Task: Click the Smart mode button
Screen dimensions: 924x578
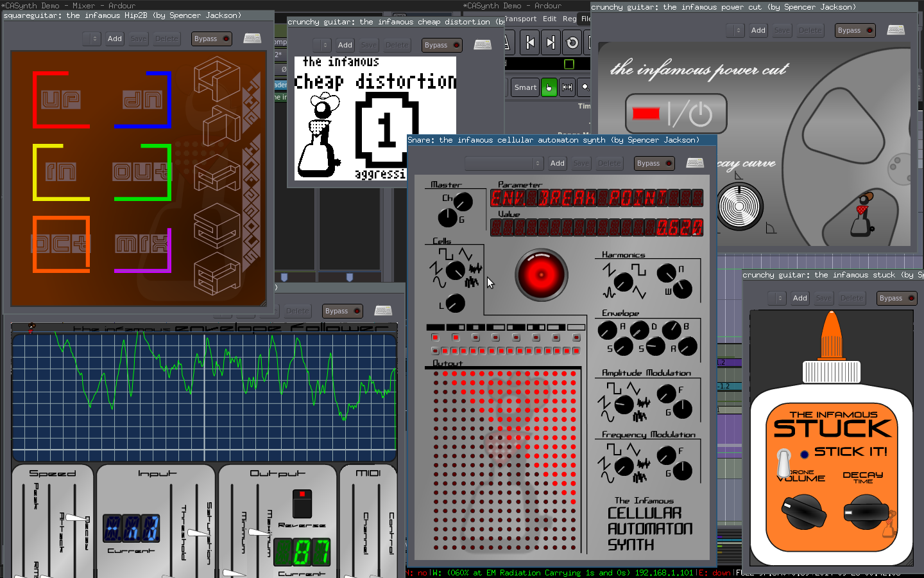Action: coord(525,87)
